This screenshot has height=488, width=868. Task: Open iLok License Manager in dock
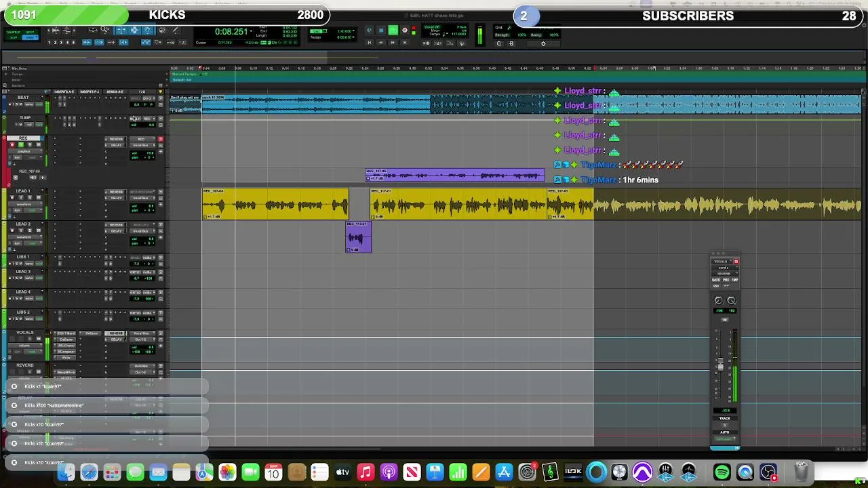(x=573, y=472)
